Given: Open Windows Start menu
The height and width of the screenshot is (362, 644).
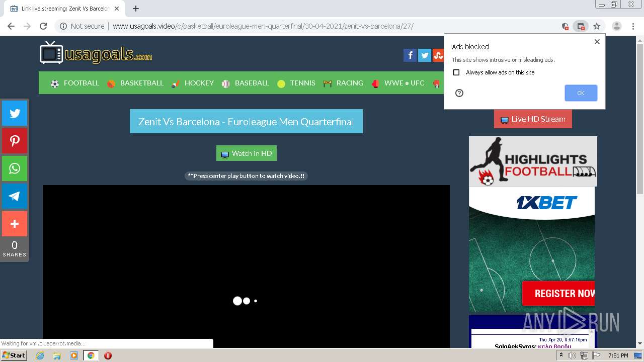Looking at the screenshot, I should click(x=14, y=355).
